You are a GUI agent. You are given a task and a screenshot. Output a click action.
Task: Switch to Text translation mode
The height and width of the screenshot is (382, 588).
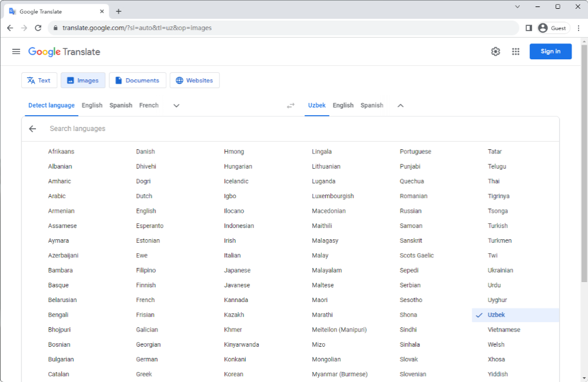39,81
